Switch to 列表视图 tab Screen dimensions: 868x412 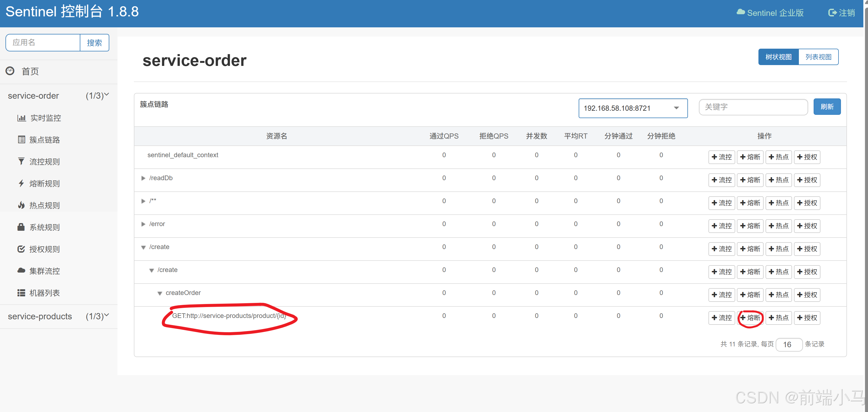pyautogui.click(x=818, y=57)
